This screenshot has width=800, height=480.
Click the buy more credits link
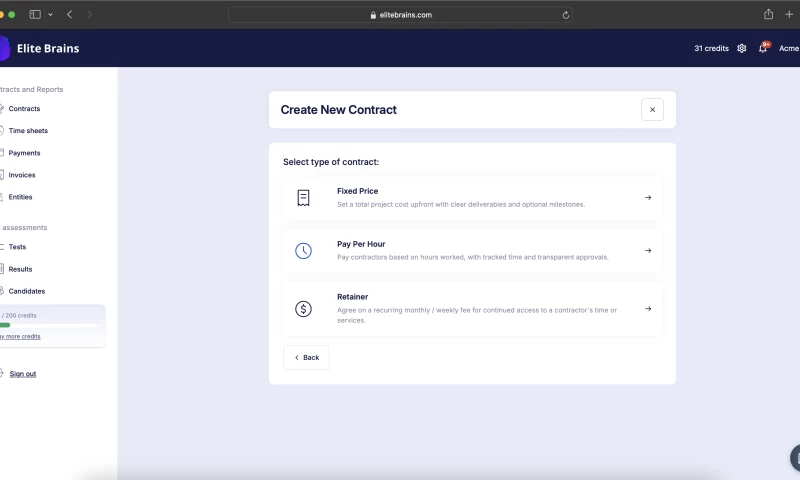tap(20, 337)
